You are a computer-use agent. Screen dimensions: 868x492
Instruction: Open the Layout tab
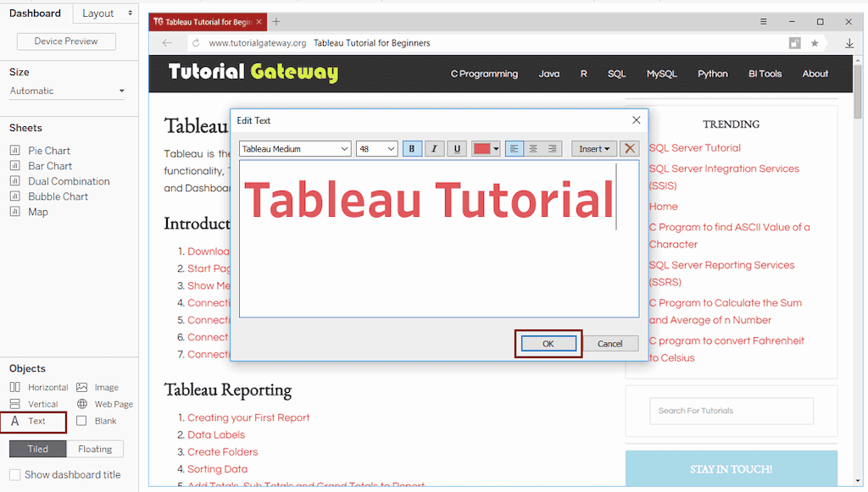(105, 14)
